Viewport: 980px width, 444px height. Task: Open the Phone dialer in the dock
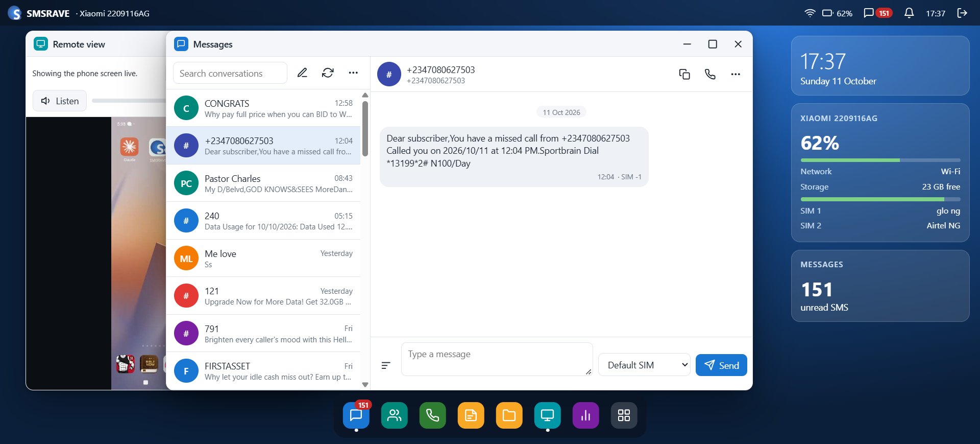tap(433, 415)
